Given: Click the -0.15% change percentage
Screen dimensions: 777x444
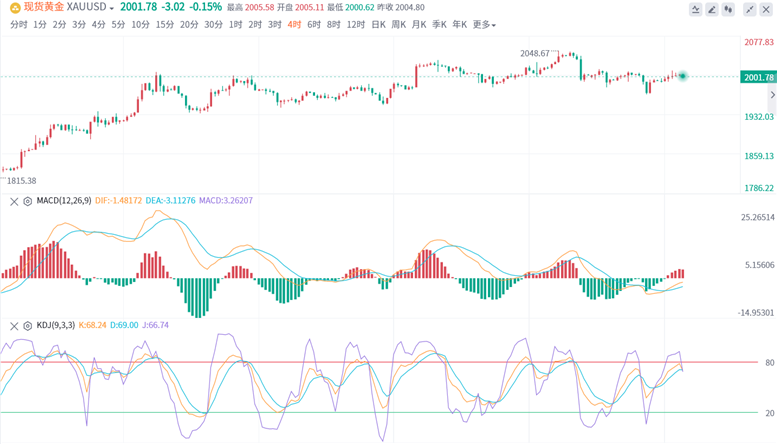Looking at the screenshot, I should (206, 7).
